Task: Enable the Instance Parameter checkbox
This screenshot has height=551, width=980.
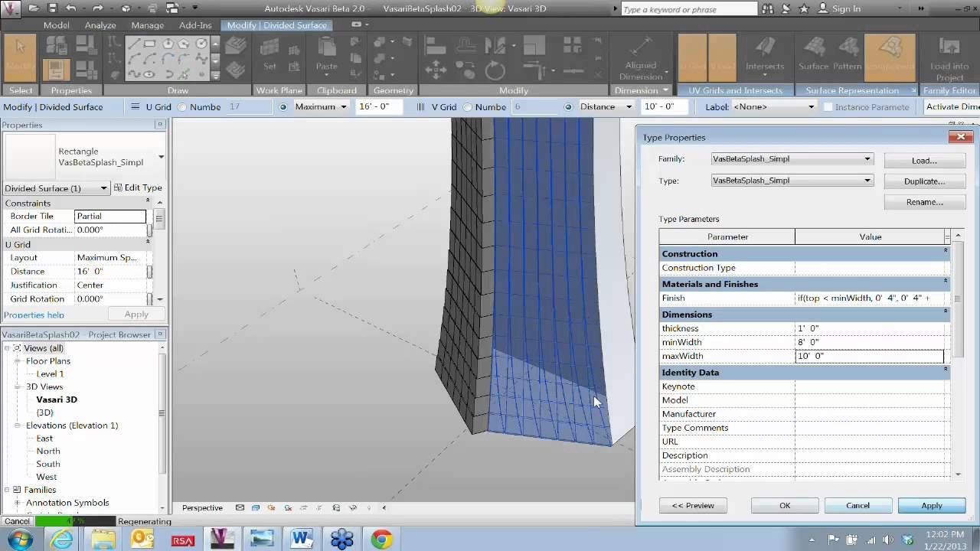Action: [x=829, y=107]
